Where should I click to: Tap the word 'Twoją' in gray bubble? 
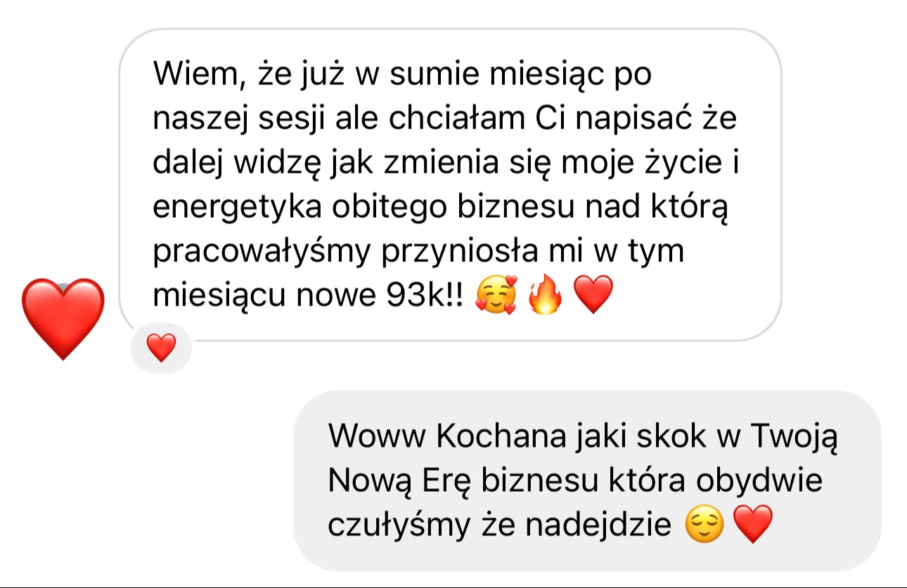tap(795, 436)
